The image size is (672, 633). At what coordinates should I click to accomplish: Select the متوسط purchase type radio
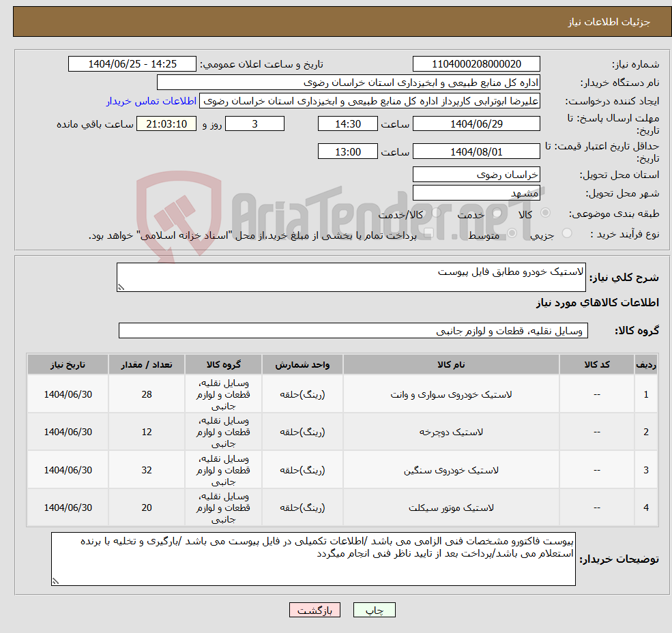pos(512,233)
